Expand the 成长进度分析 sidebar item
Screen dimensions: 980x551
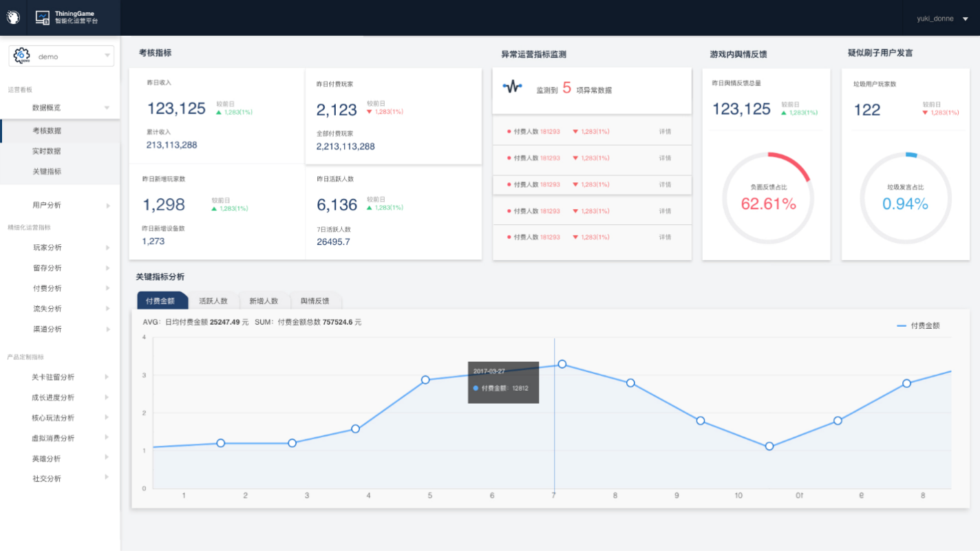pos(107,398)
